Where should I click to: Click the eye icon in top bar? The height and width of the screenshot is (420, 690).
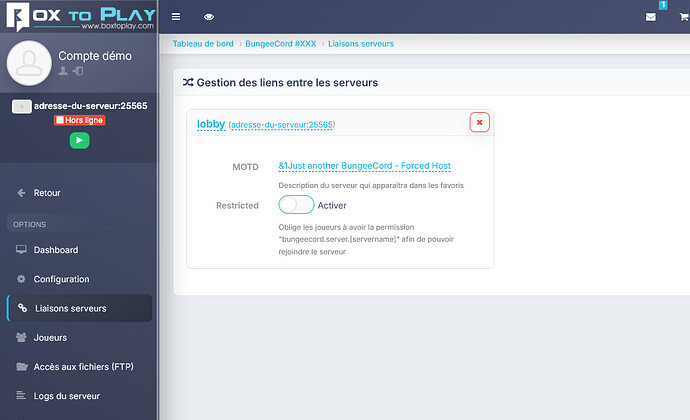[209, 17]
